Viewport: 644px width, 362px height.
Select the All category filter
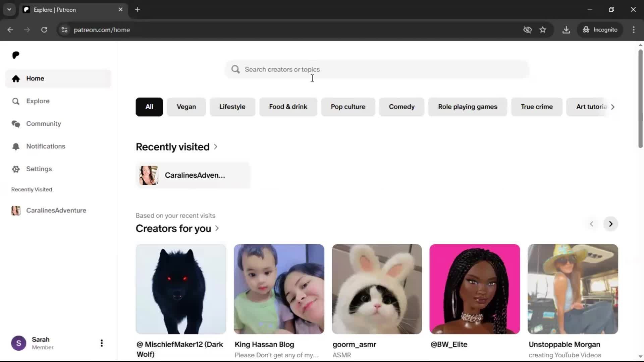(x=149, y=107)
